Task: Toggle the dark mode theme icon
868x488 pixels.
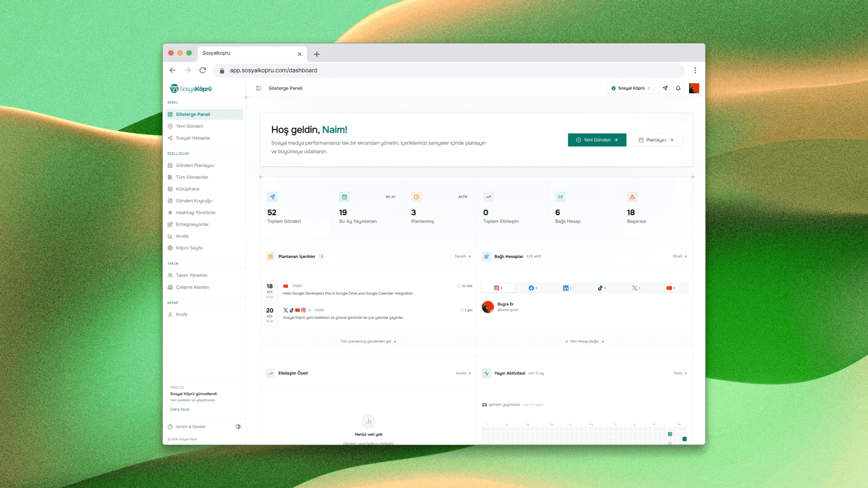Action: 238,427
